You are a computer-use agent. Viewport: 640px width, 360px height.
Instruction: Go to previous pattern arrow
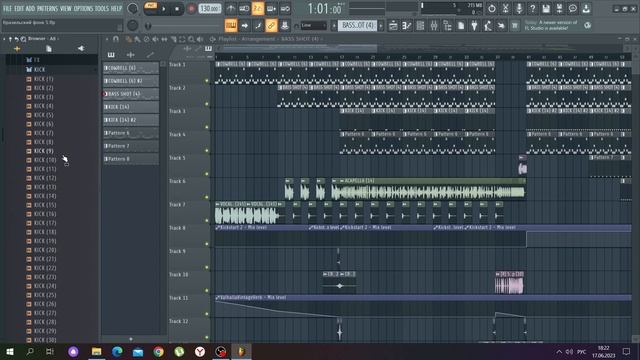[334, 26]
